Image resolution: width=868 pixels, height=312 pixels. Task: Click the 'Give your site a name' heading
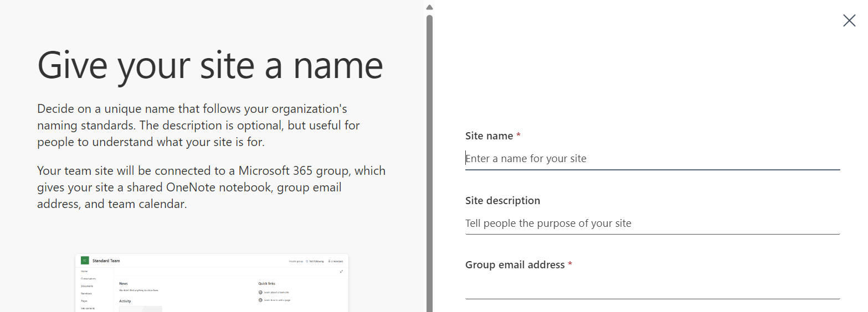(x=210, y=65)
